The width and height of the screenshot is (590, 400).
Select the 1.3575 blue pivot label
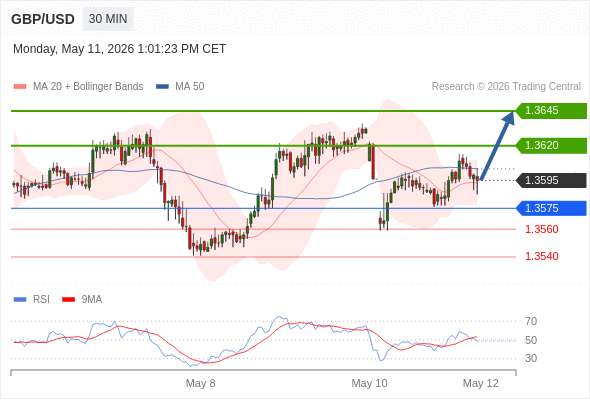coord(551,208)
